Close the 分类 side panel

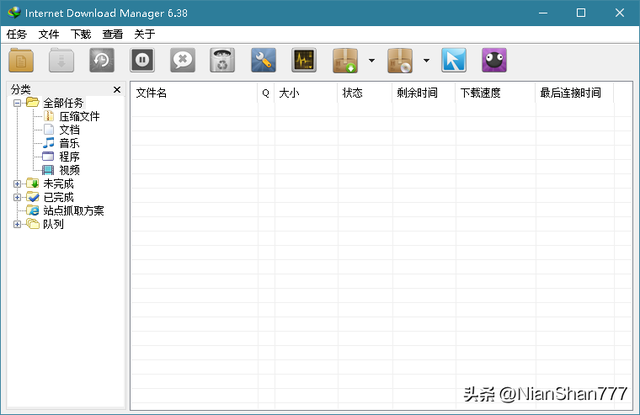(x=117, y=89)
